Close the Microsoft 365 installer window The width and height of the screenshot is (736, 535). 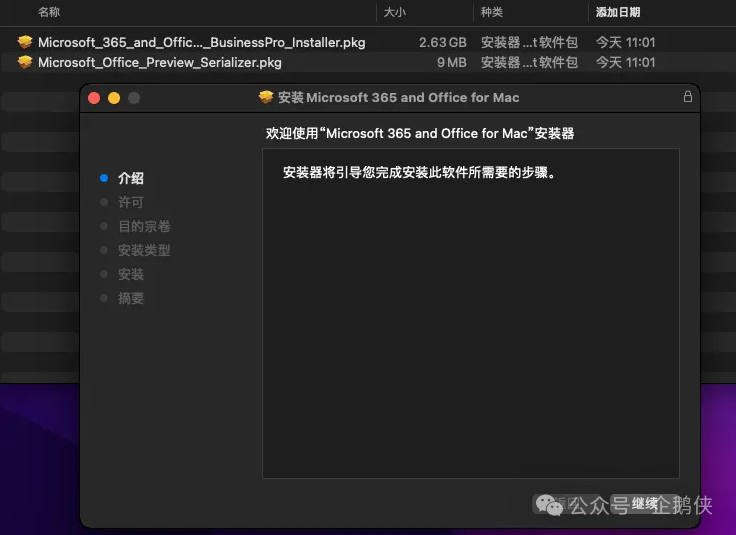click(x=94, y=98)
